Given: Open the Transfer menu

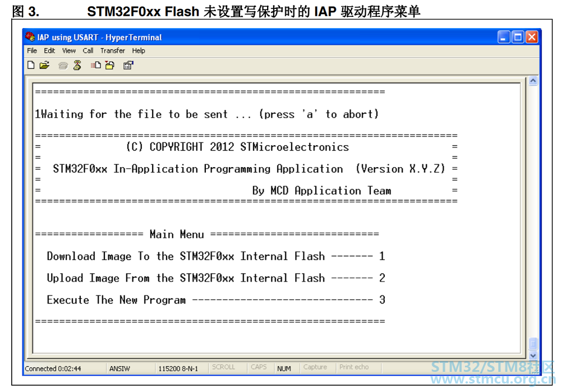Looking at the screenshot, I should pos(113,51).
